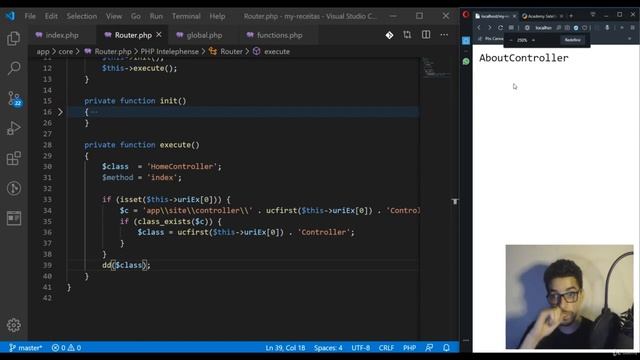
Task: Switch to the global.php tab
Action: click(x=204, y=35)
